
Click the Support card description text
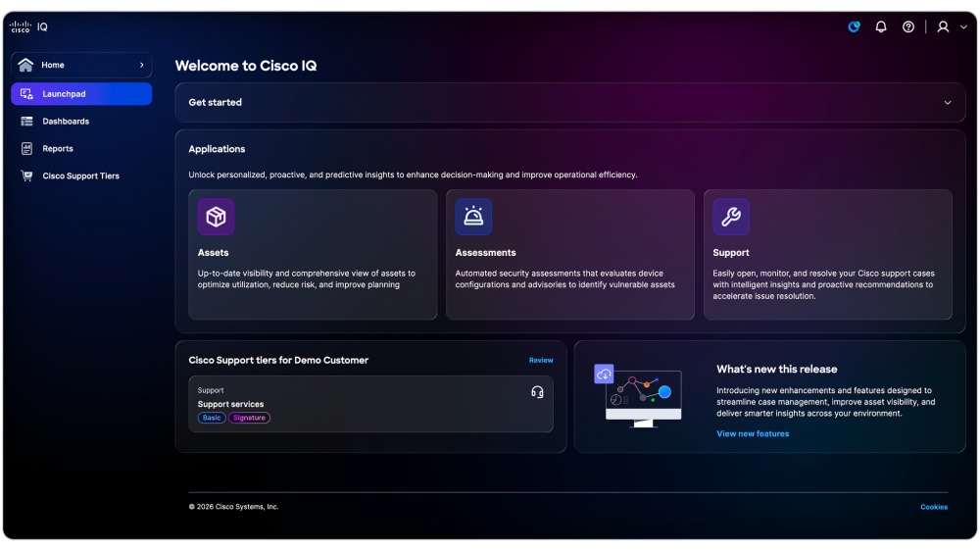[824, 284]
